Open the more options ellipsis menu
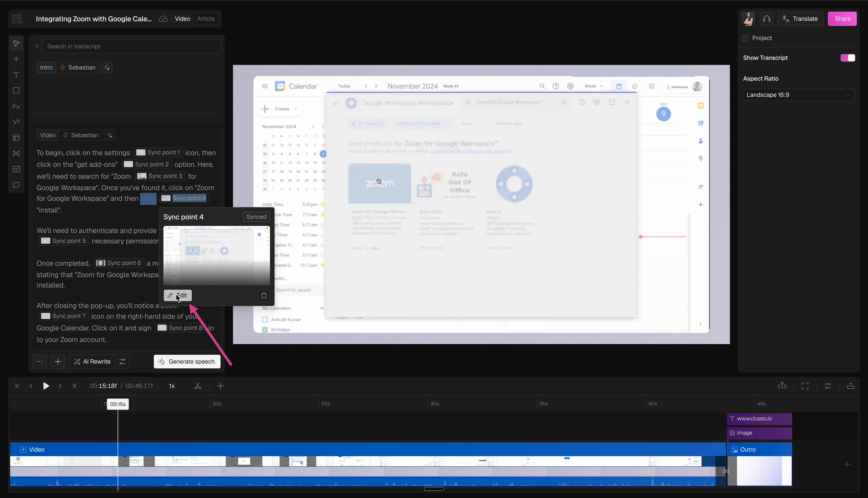 40,362
